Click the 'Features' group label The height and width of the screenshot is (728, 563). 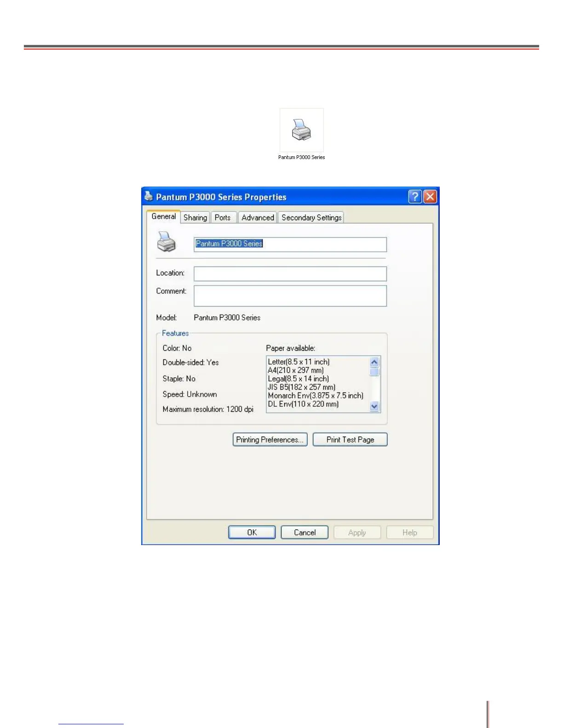click(175, 333)
